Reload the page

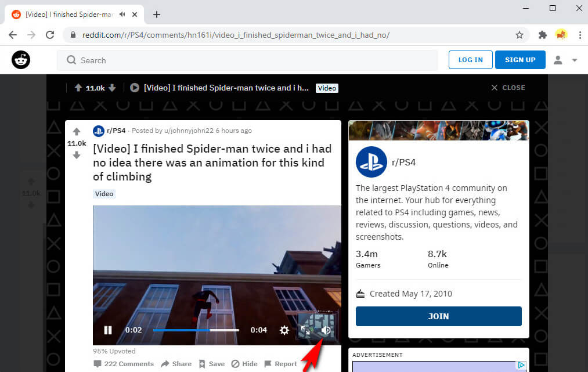[x=50, y=35]
